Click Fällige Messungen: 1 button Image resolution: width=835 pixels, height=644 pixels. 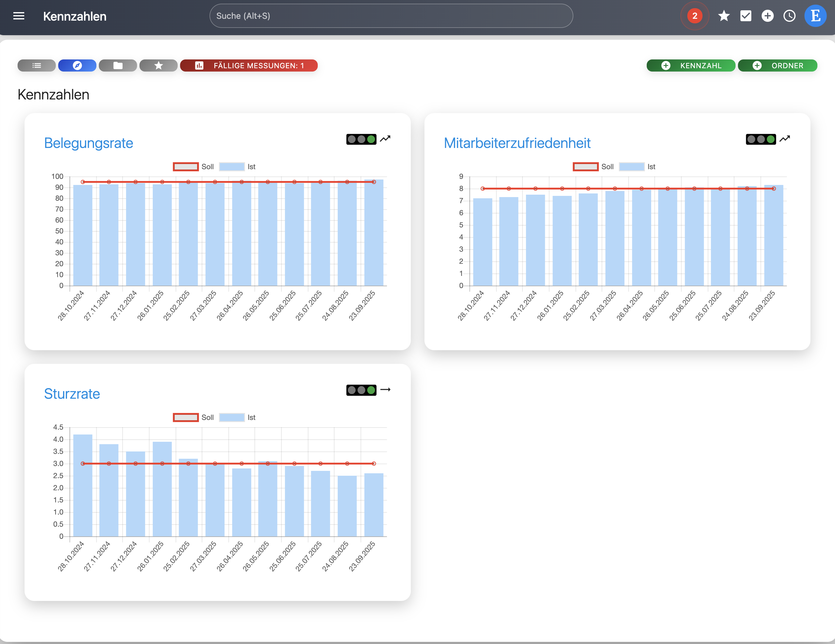249,65
